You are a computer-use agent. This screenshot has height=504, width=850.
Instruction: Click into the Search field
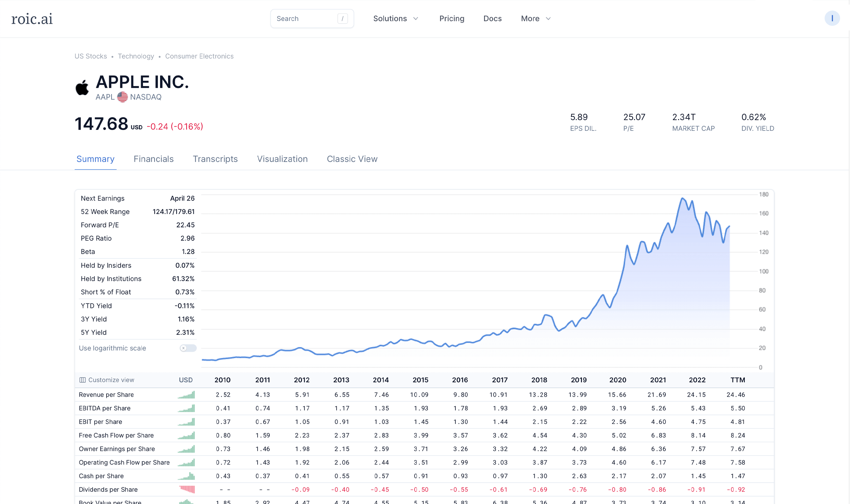[x=308, y=19]
